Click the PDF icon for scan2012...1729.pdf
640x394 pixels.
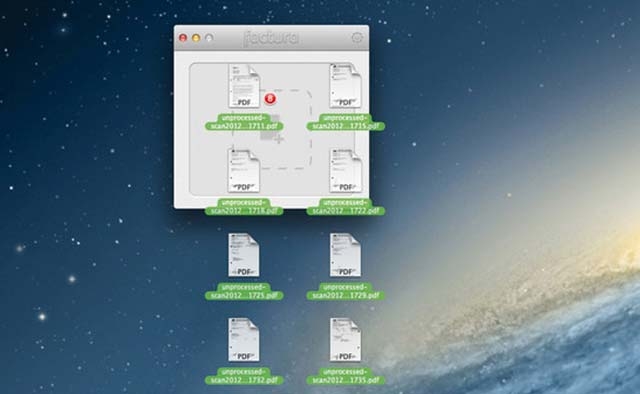click(345, 255)
